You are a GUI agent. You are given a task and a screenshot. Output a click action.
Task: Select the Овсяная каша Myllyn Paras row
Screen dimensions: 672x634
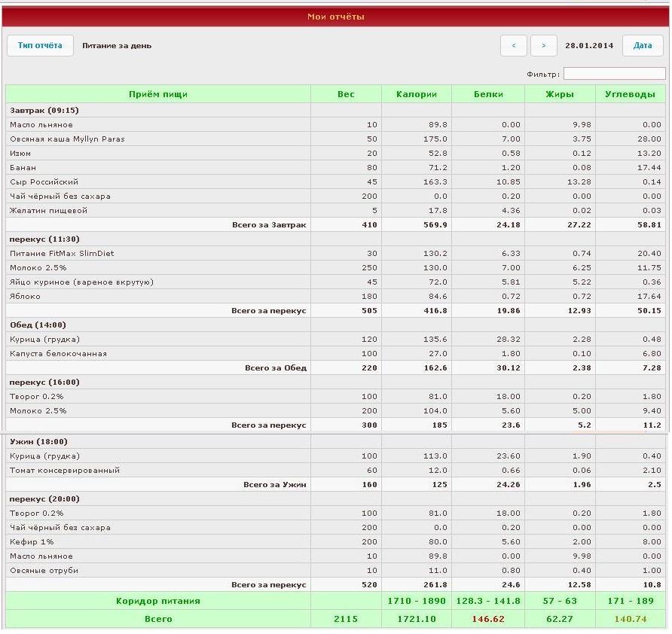[335, 139]
